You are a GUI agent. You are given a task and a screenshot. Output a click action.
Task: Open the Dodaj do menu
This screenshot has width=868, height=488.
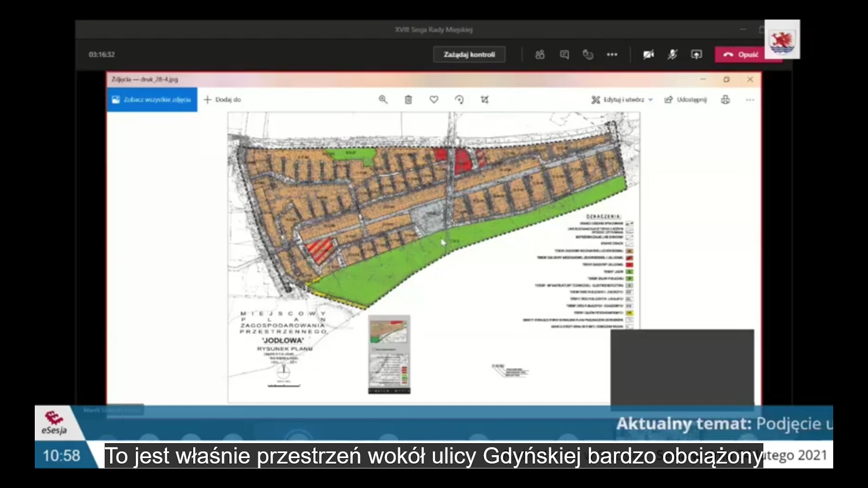(x=222, y=100)
